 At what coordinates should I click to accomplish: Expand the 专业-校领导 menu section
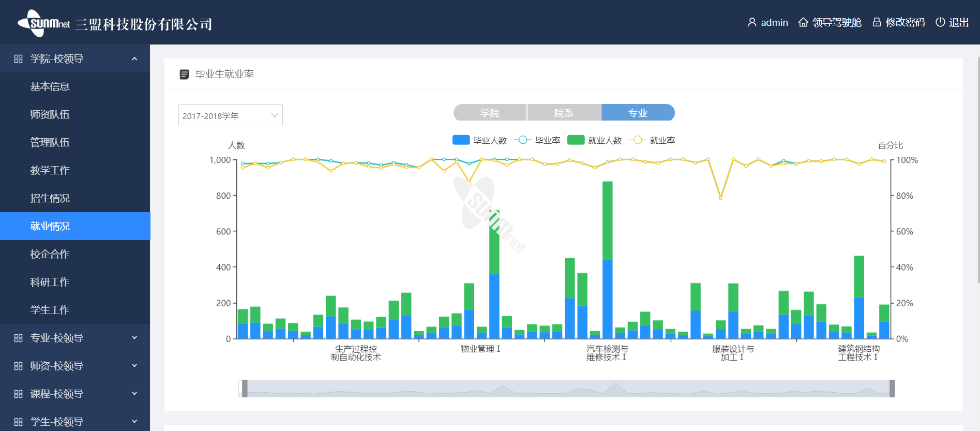134,338
